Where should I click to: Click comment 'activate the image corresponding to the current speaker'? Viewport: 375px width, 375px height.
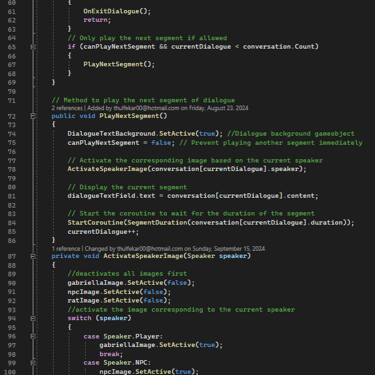(181, 310)
